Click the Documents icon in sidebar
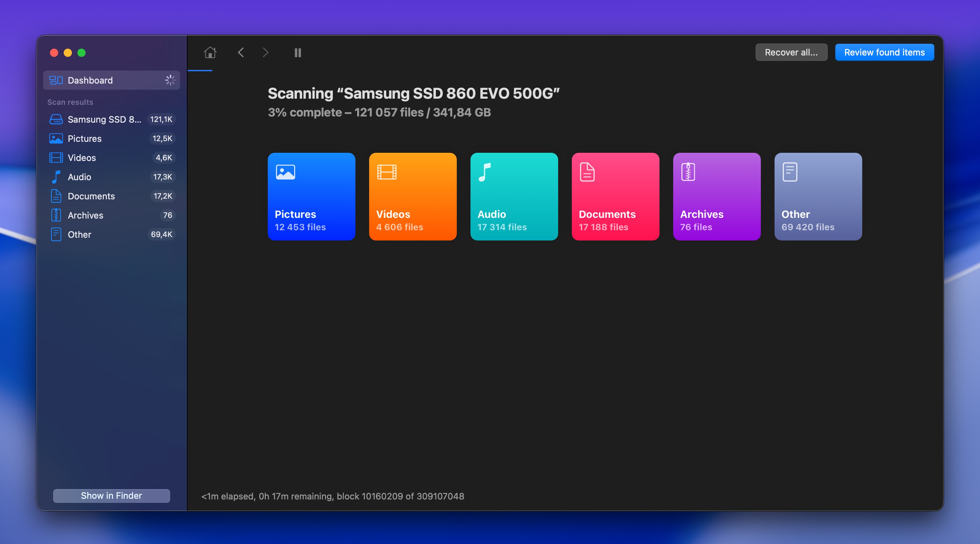The image size is (980, 544). click(x=56, y=196)
